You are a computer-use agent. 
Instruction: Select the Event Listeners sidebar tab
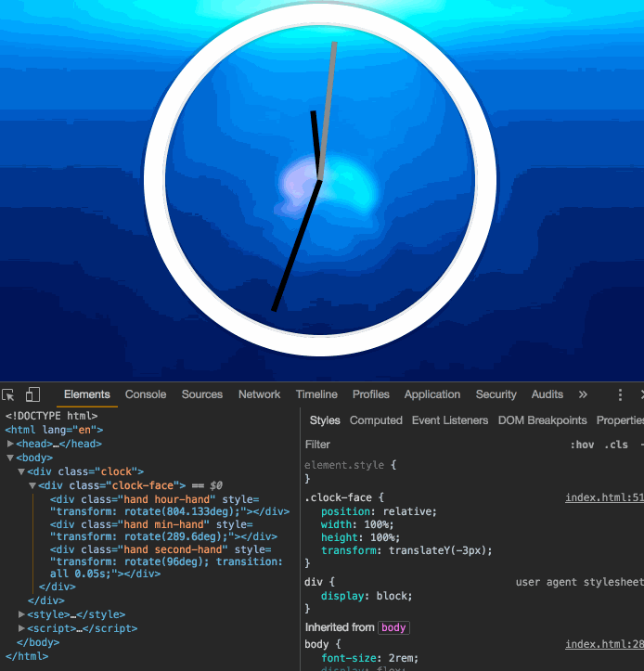coord(450,420)
